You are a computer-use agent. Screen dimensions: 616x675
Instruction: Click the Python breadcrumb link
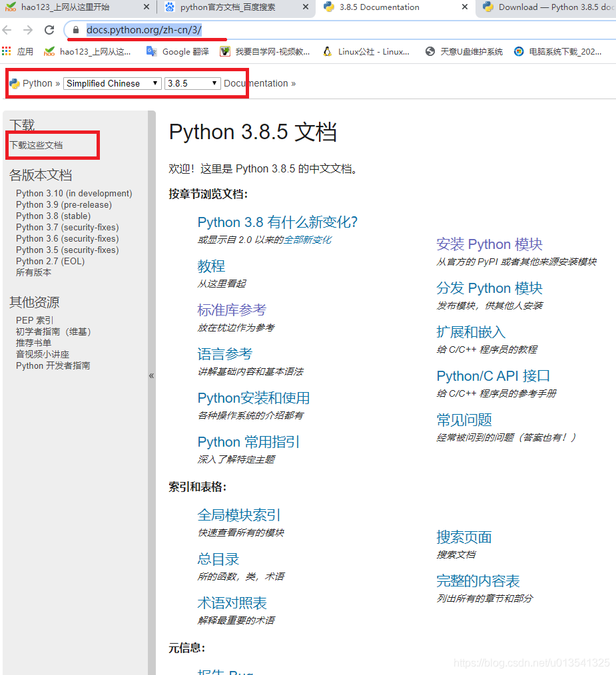(x=37, y=83)
